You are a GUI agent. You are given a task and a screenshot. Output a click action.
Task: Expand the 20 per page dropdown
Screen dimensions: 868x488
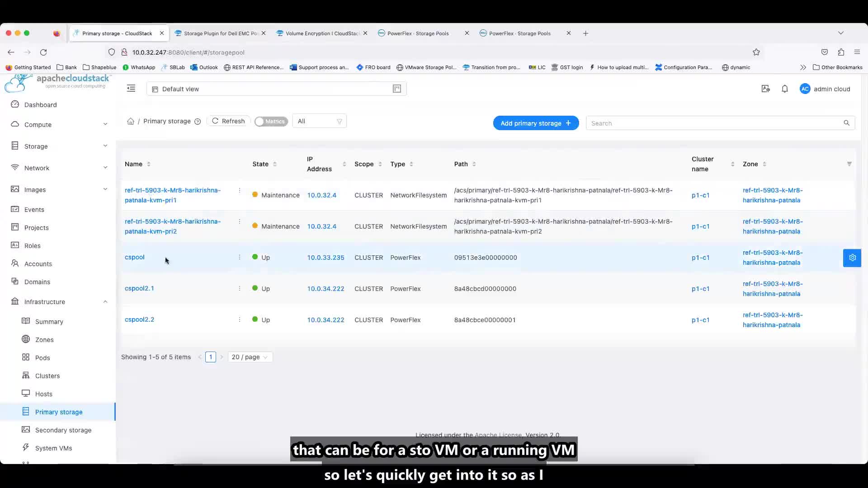coord(249,357)
